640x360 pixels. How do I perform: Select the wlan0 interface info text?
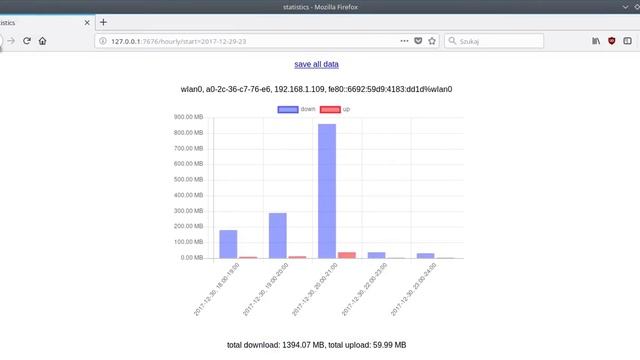coord(316,89)
